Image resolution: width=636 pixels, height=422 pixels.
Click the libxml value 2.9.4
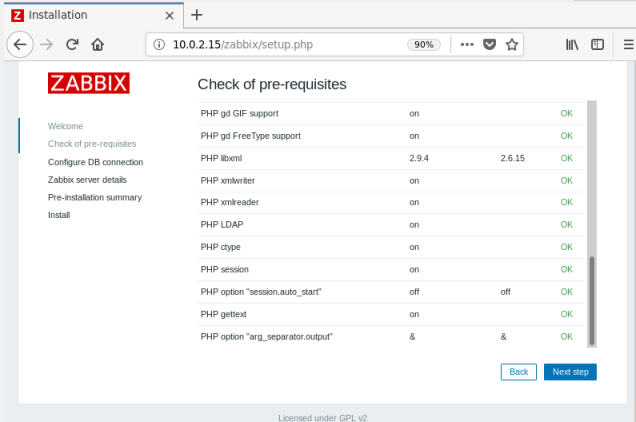click(419, 158)
